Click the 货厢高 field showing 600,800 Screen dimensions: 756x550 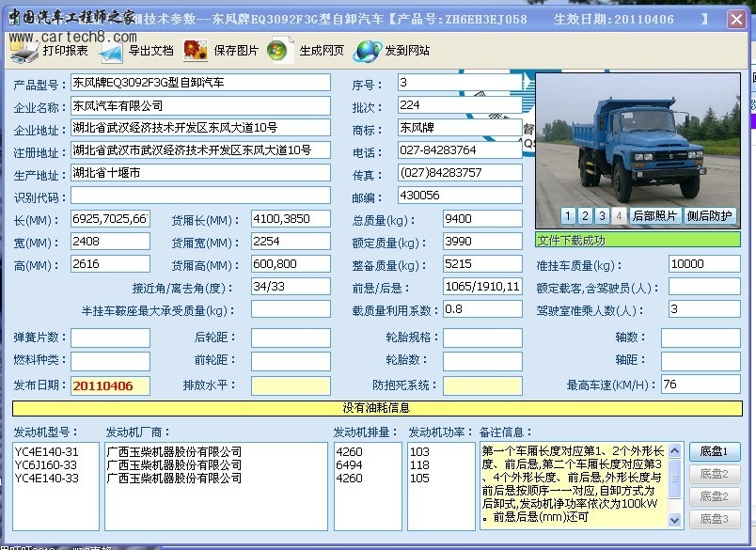click(291, 263)
